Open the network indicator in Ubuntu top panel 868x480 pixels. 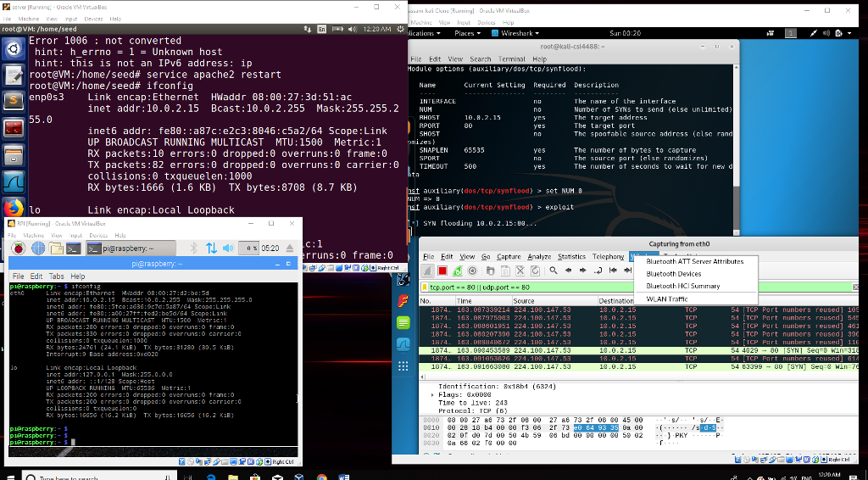tap(308, 29)
